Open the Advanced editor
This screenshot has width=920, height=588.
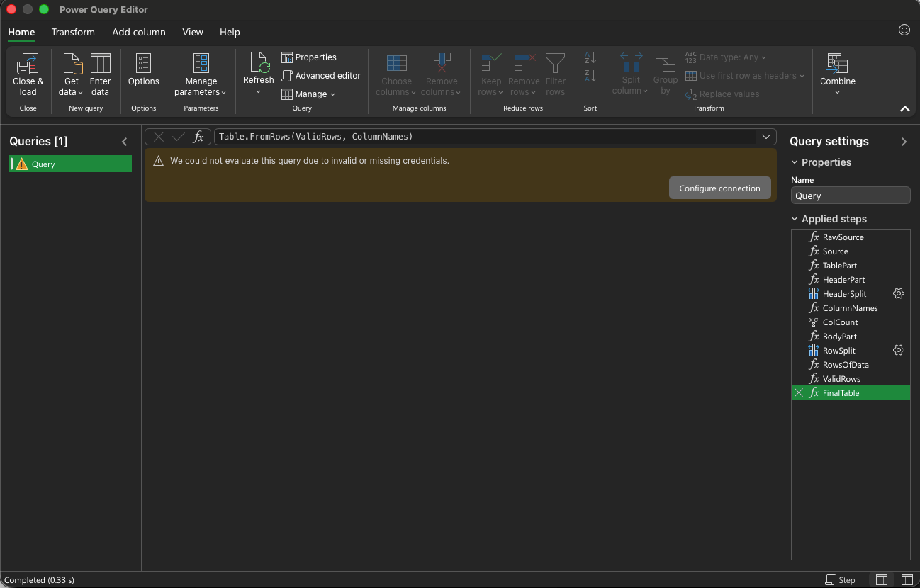click(x=321, y=76)
